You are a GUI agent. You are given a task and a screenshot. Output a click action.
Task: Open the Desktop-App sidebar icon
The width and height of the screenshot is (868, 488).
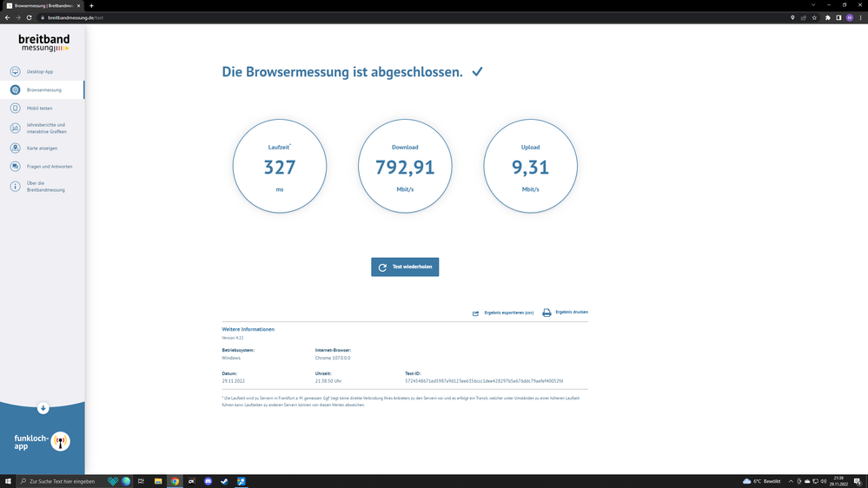coord(15,71)
